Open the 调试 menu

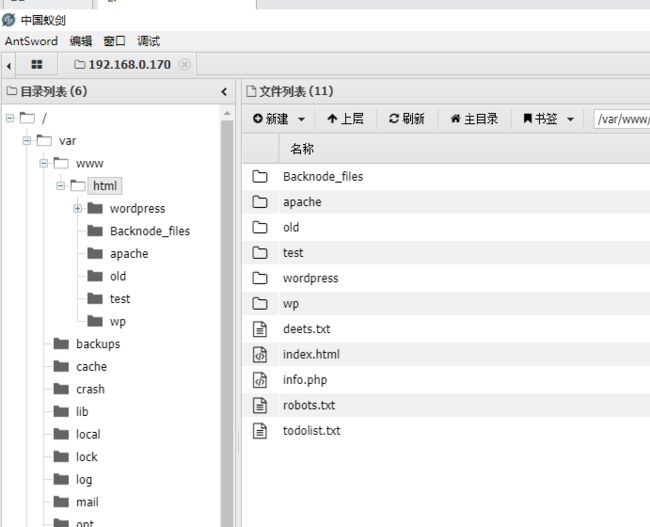coord(148,41)
